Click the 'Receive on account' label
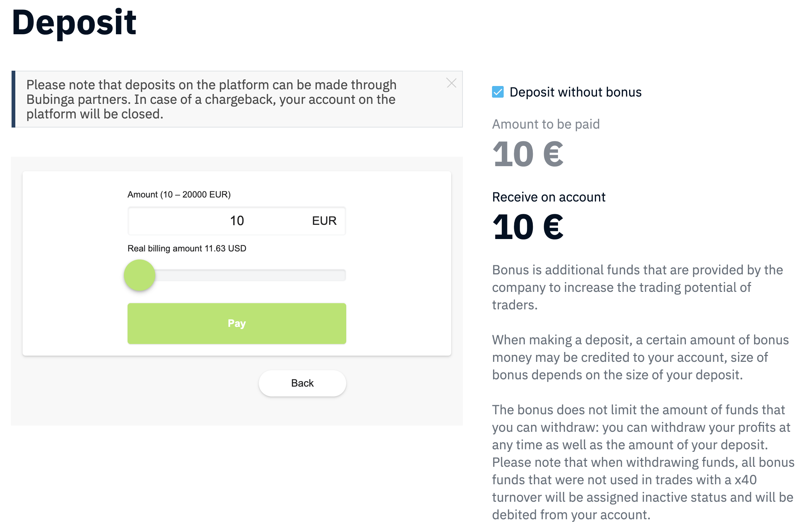Image resolution: width=812 pixels, height=532 pixels. click(549, 197)
